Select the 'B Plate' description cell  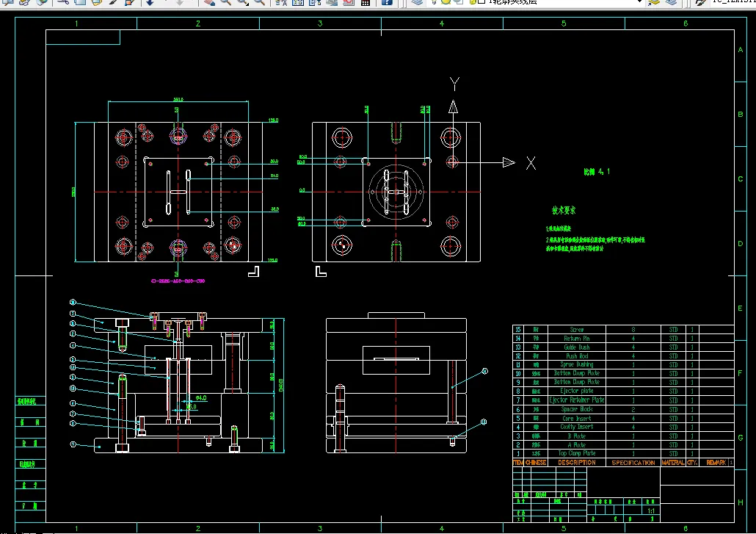point(577,436)
